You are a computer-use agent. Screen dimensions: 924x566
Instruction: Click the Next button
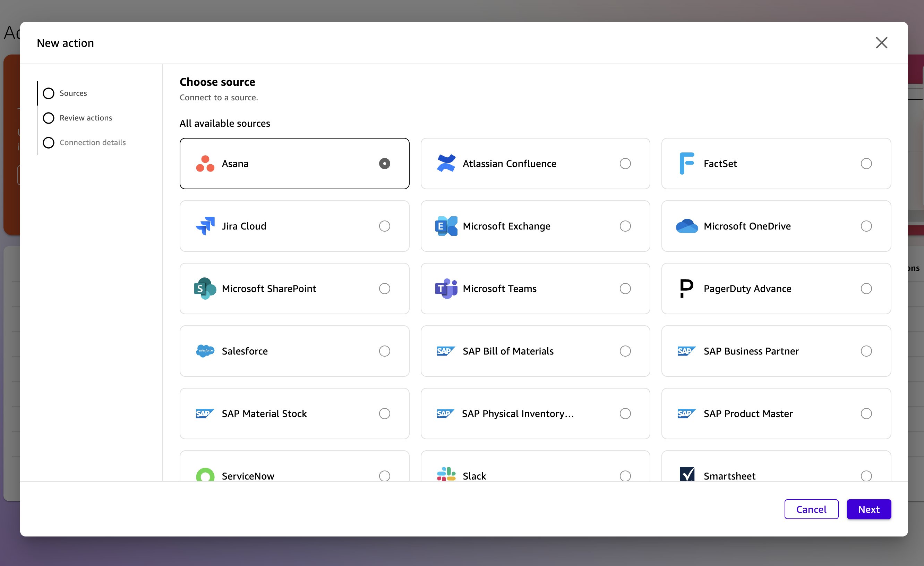(x=869, y=509)
